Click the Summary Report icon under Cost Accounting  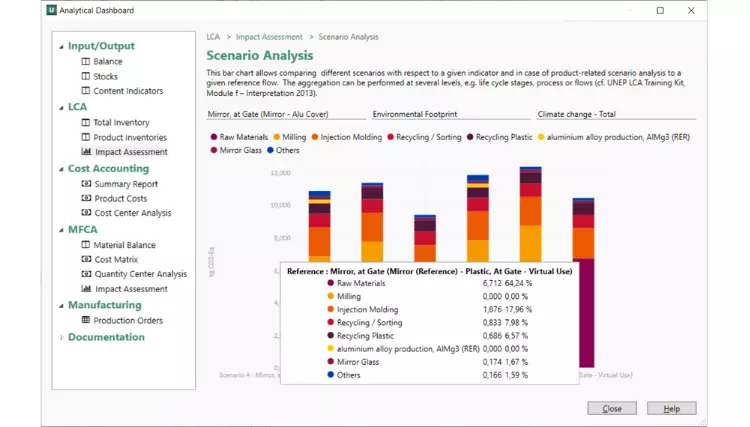[x=86, y=184]
